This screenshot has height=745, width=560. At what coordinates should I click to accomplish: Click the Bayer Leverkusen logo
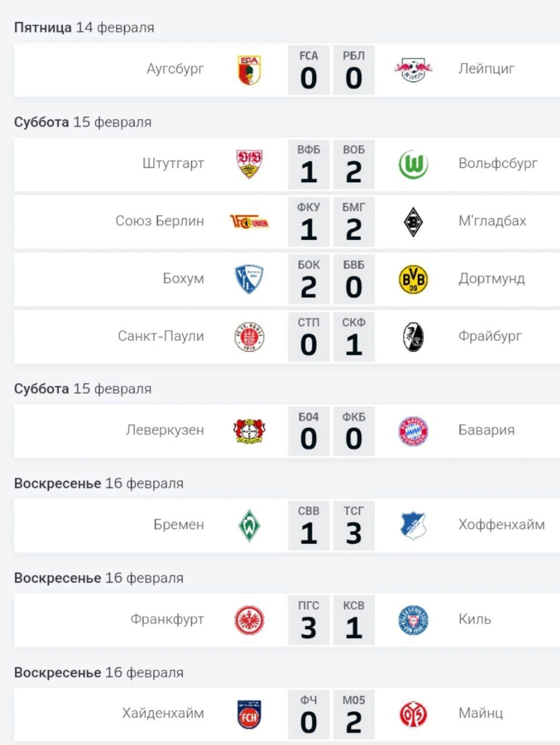coord(249,431)
